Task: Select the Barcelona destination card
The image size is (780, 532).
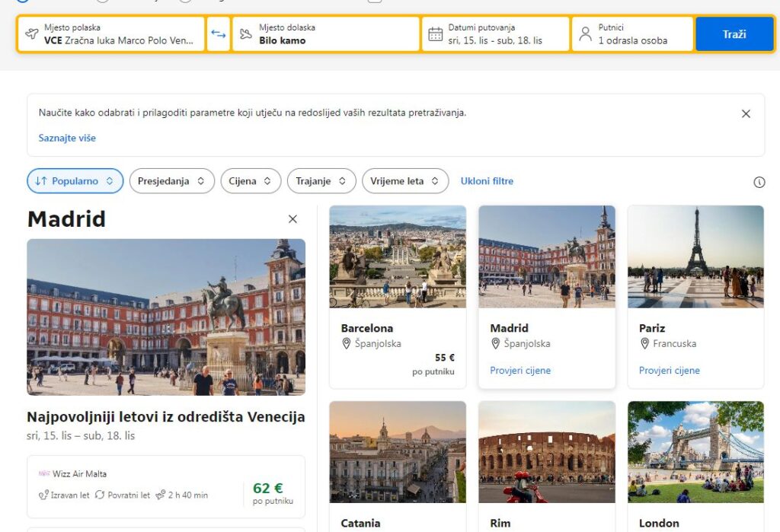Action: tap(397, 297)
